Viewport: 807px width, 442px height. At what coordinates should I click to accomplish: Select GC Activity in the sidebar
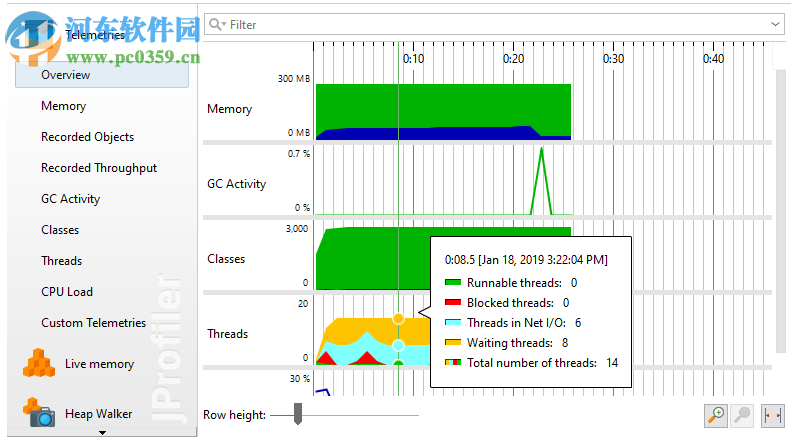pos(71,199)
